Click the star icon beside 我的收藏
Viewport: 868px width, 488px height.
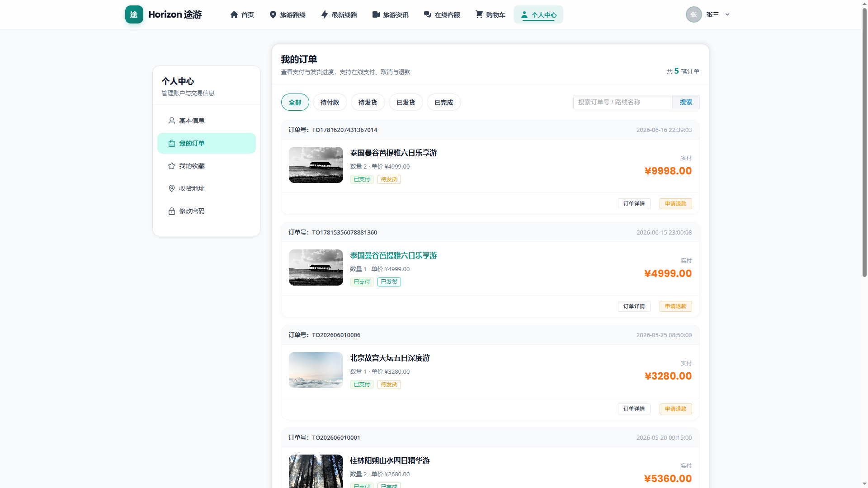coord(172,166)
